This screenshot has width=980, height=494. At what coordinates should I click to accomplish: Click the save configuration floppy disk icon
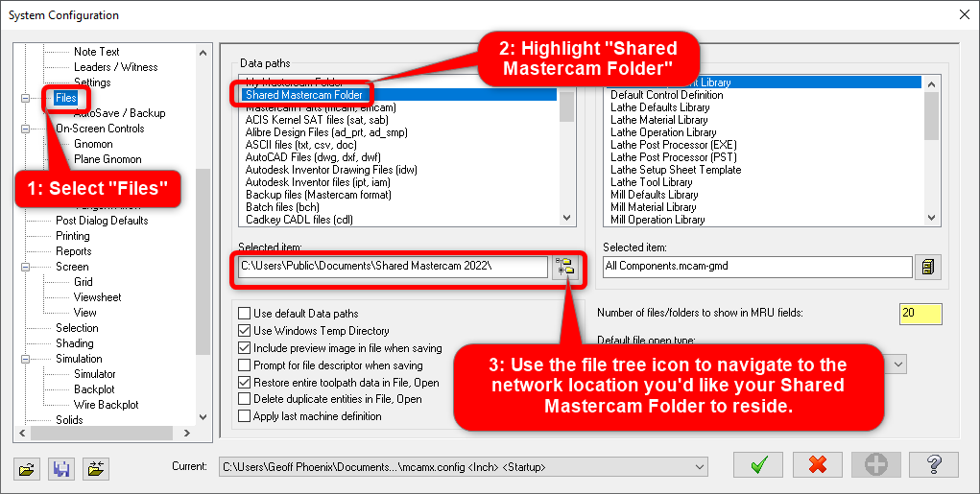click(61, 468)
